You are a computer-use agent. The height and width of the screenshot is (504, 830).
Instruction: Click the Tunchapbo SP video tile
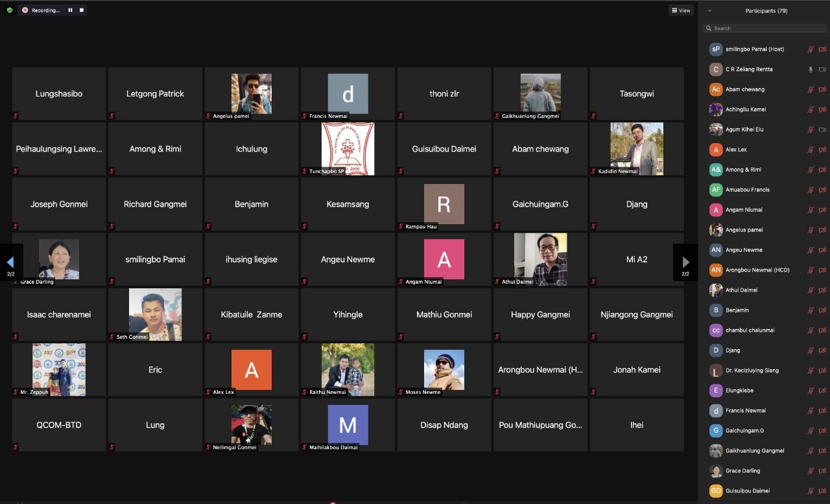click(348, 148)
